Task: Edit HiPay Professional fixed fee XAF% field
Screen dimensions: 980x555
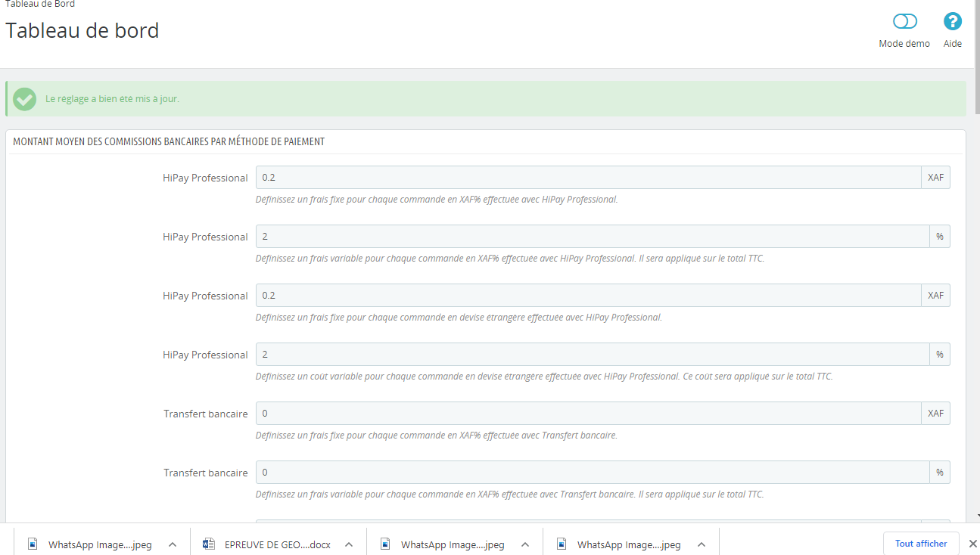Action: click(x=588, y=178)
